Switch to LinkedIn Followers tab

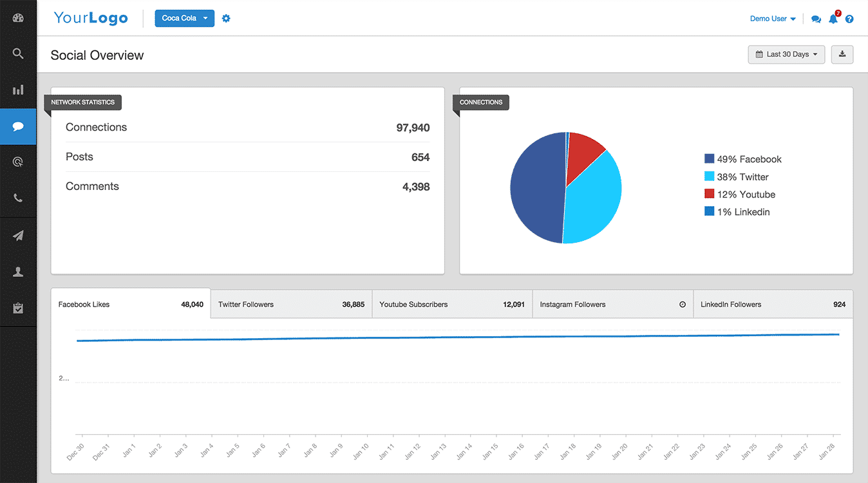[x=773, y=304]
